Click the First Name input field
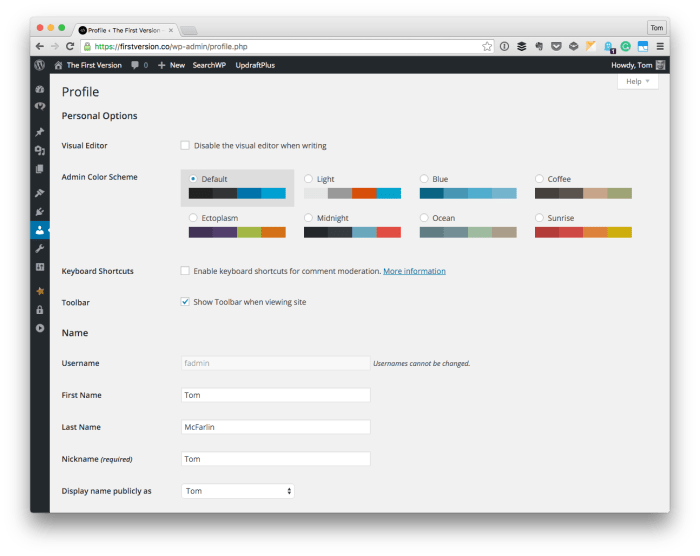The image size is (700, 556). tap(275, 395)
